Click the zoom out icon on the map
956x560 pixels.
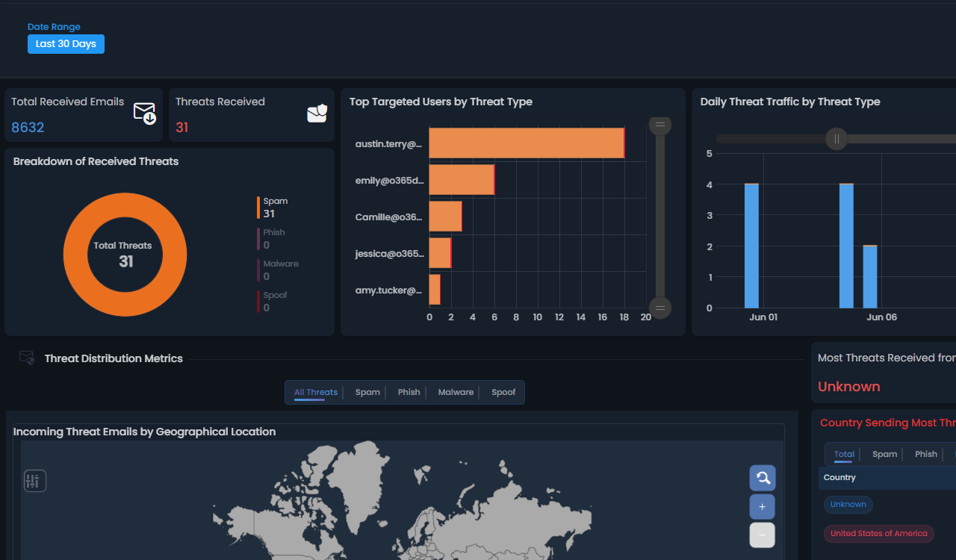(x=762, y=535)
